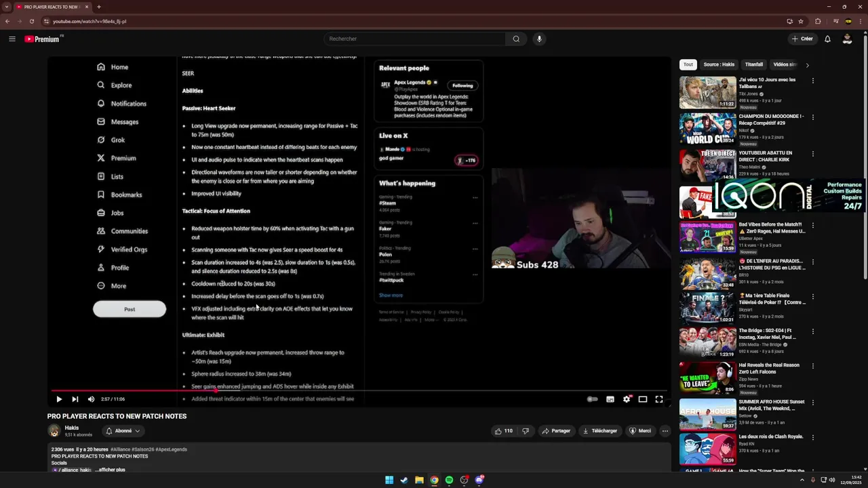The image size is (868, 488).
Task: Open the account avatar menu
Action: tap(847, 39)
